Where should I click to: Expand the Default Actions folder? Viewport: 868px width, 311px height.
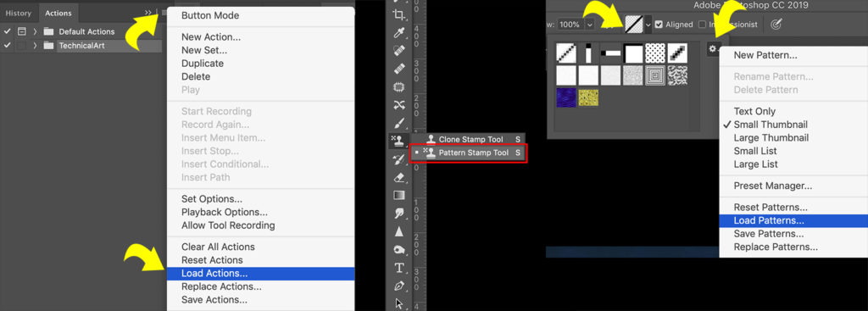point(35,31)
